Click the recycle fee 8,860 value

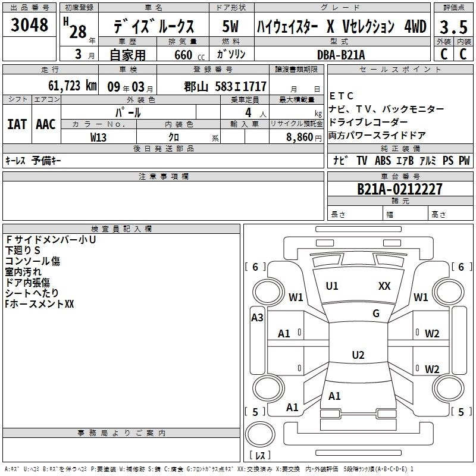[296, 137]
